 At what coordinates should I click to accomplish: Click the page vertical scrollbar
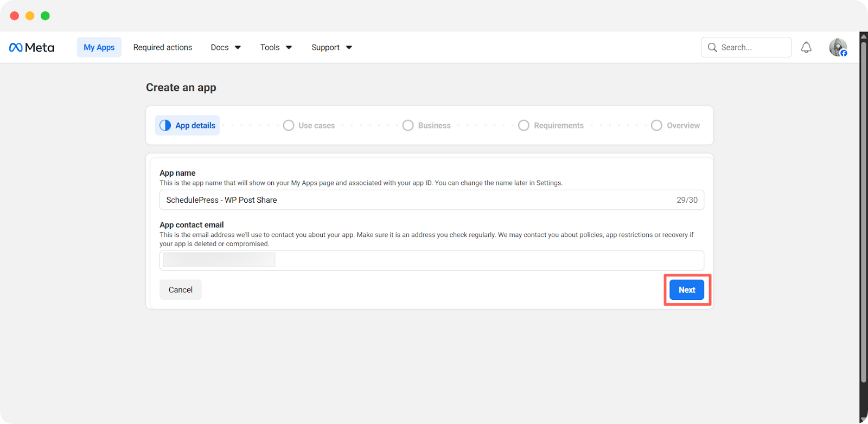[863, 211]
